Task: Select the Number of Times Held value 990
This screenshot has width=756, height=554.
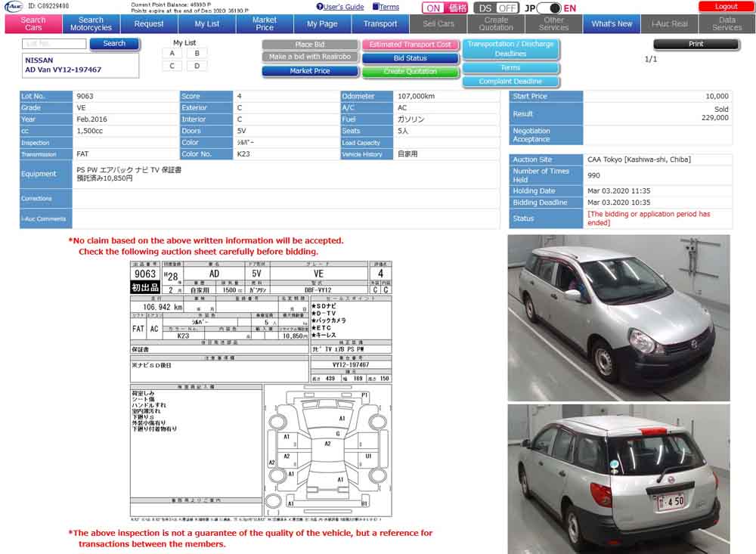Action: 593,175
